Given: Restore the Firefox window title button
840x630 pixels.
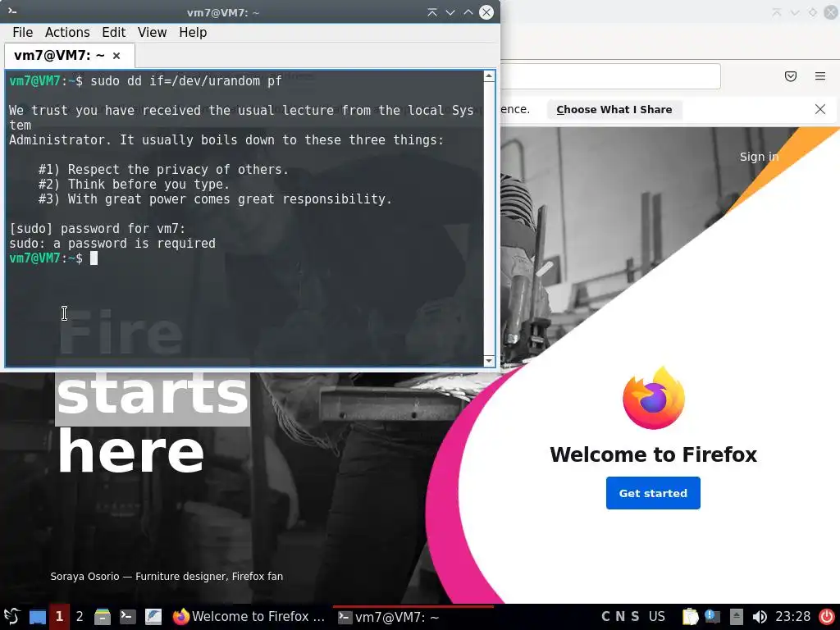Looking at the screenshot, I should (813, 12).
